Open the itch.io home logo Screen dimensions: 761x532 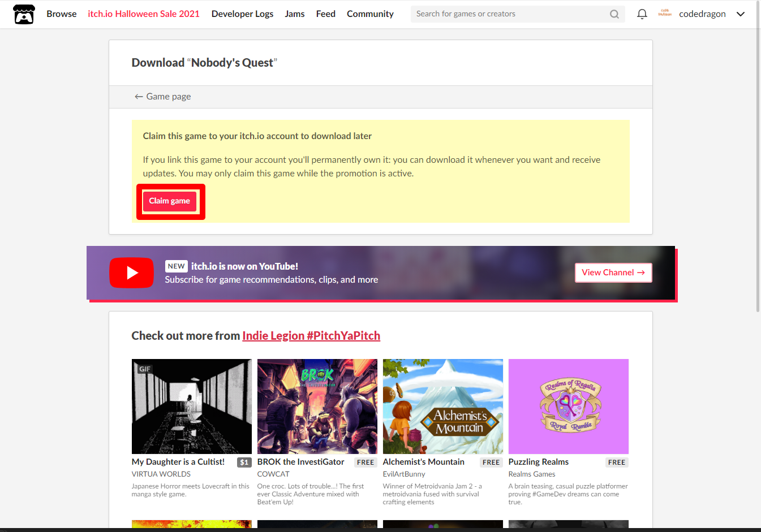(24, 14)
